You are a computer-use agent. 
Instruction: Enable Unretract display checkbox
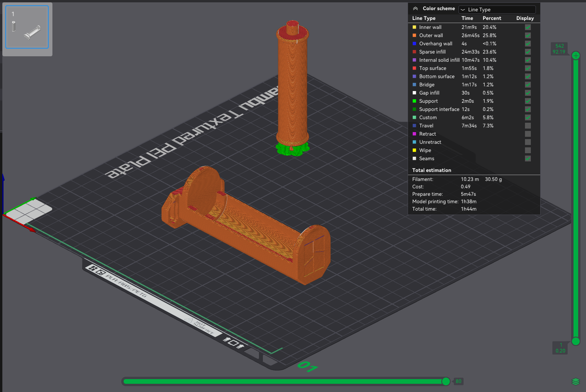point(528,142)
